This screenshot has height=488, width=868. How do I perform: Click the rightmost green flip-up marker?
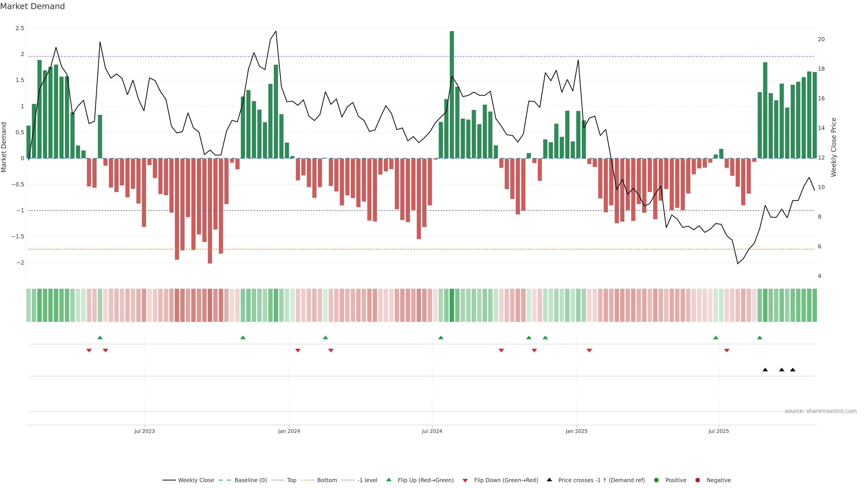click(x=759, y=338)
